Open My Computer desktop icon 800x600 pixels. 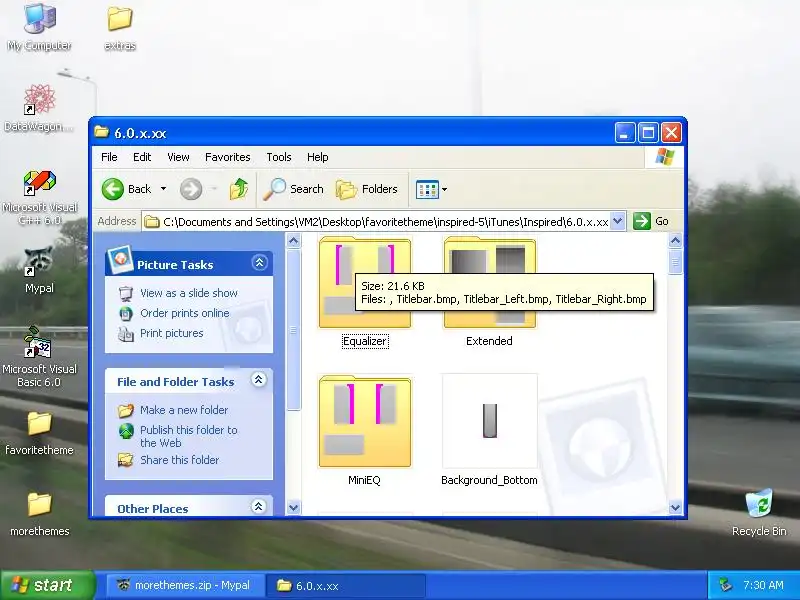[x=39, y=26]
